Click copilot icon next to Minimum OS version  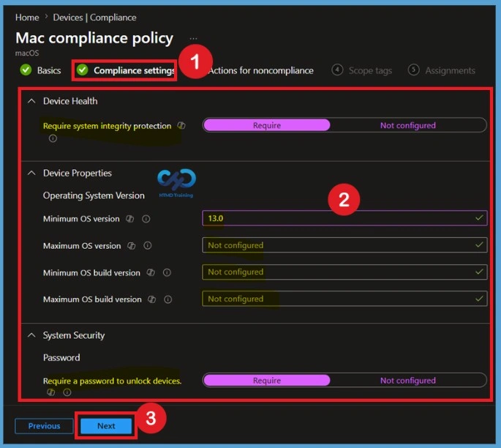click(x=129, y=219)
